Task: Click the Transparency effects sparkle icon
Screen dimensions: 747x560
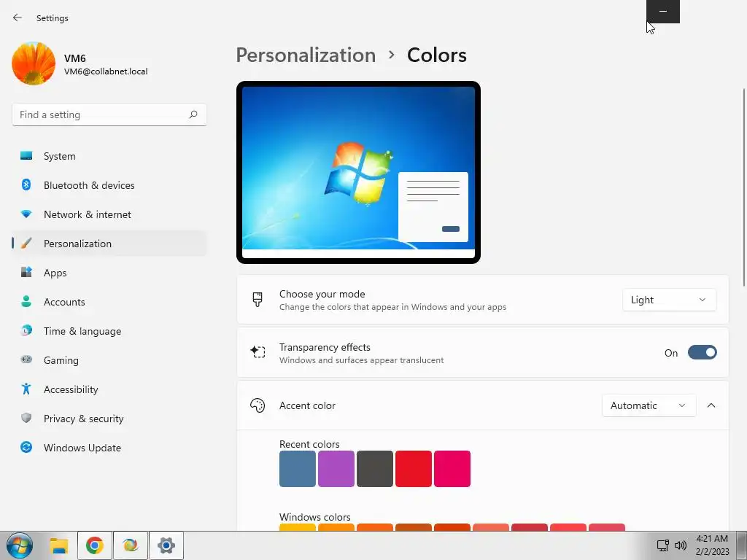Action: (x=258, y=352)
